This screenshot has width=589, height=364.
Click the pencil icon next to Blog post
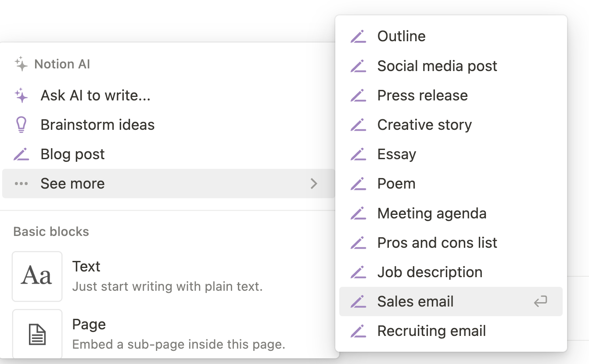(x=21, y=154)
